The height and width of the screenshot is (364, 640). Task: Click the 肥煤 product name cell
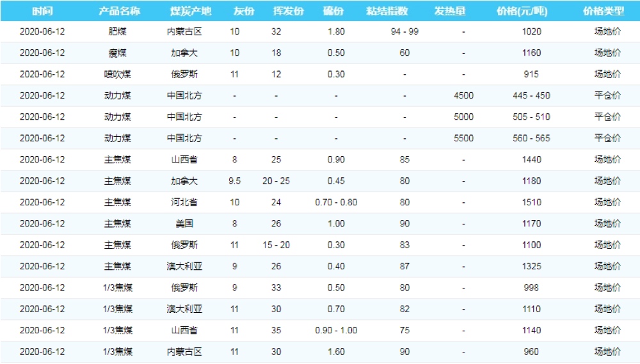pos(118,31)
